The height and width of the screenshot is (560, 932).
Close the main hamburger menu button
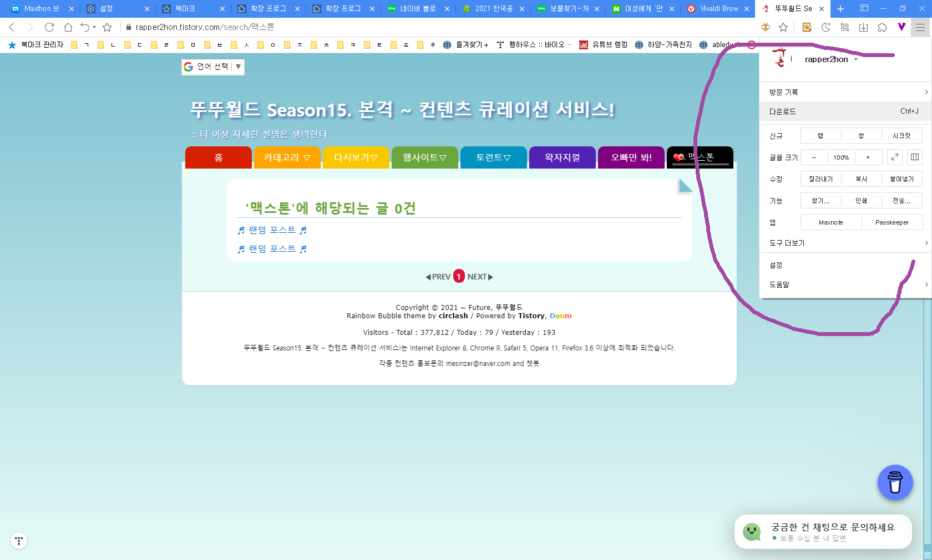point(920,27)
